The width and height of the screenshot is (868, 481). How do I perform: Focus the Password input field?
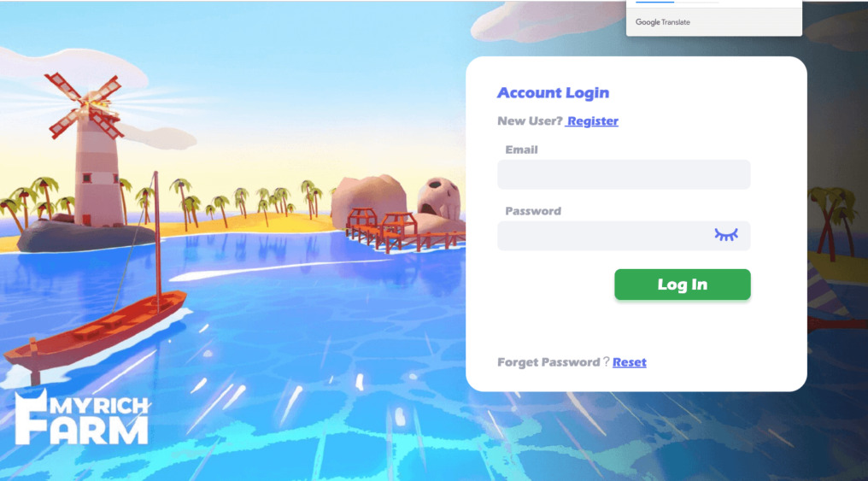624,236
